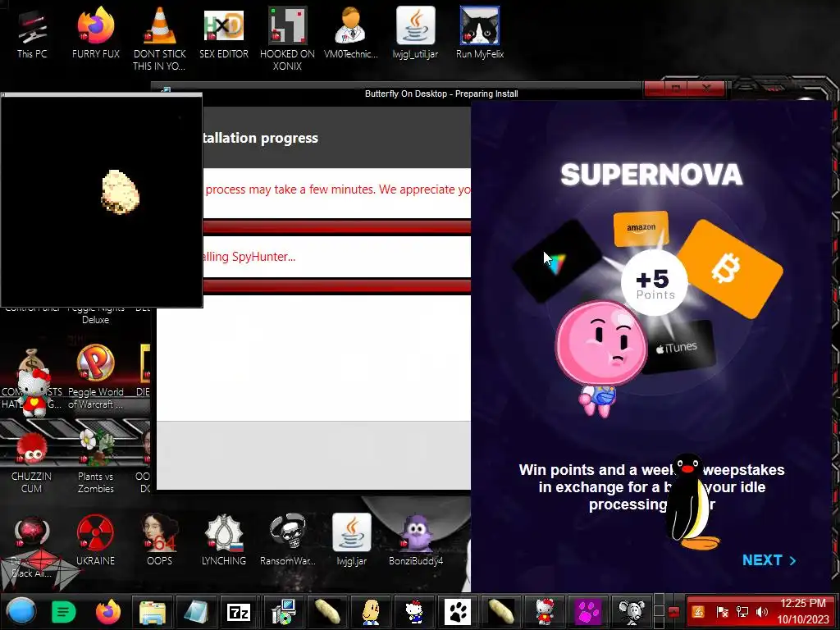The height and width of the screenshot is (630, 840).
Task: Click the +5 Points badge
Action: 654,282
